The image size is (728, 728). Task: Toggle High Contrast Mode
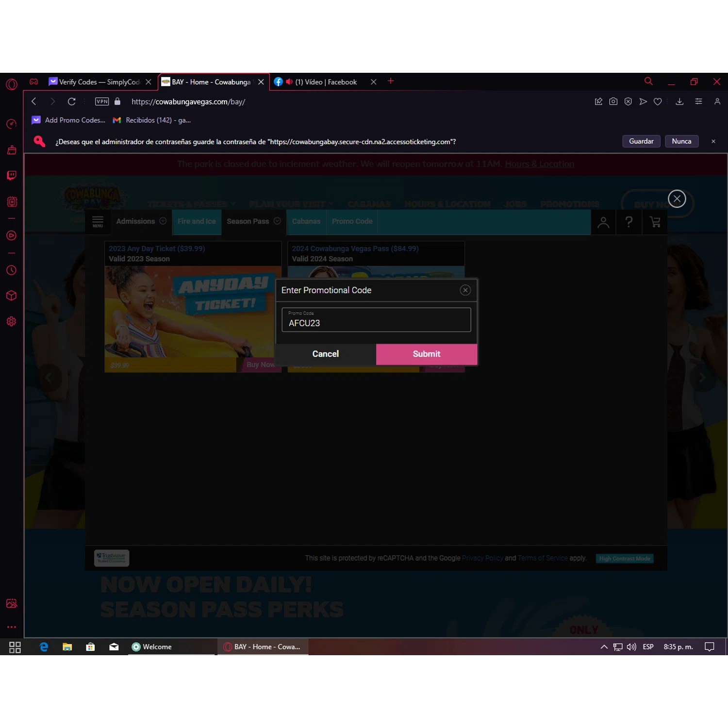(625, 559)
